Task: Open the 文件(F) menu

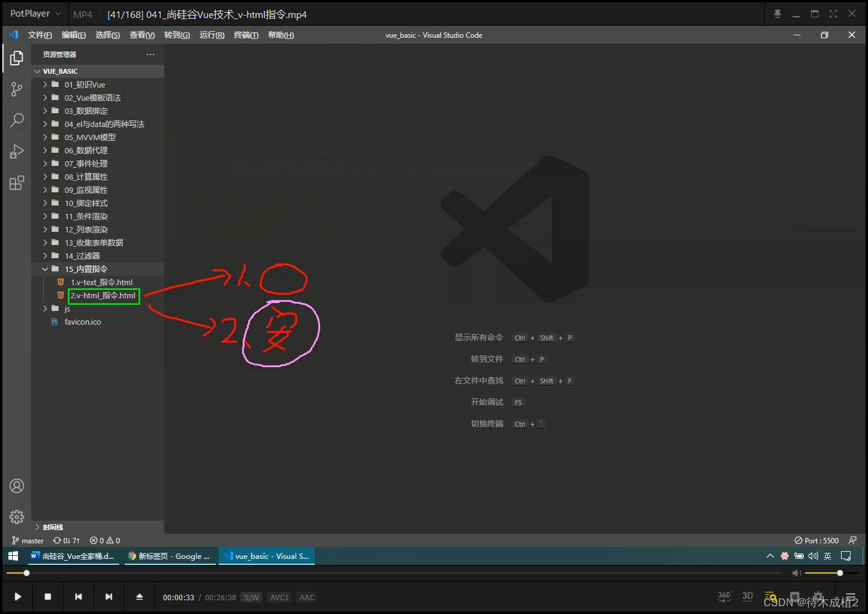Action: 40,35
